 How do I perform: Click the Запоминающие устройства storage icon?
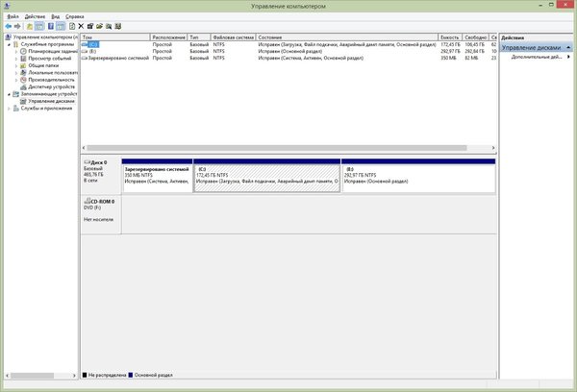coord(15,94)
